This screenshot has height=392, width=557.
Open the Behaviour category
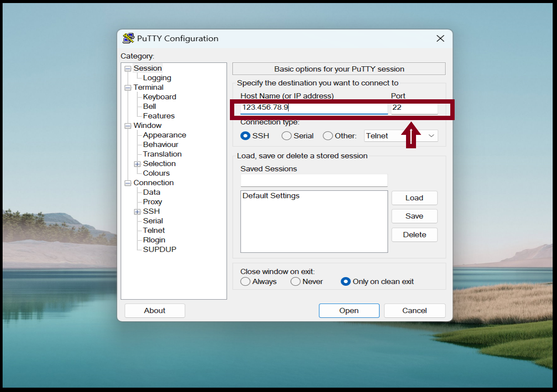tap(161, 144)
